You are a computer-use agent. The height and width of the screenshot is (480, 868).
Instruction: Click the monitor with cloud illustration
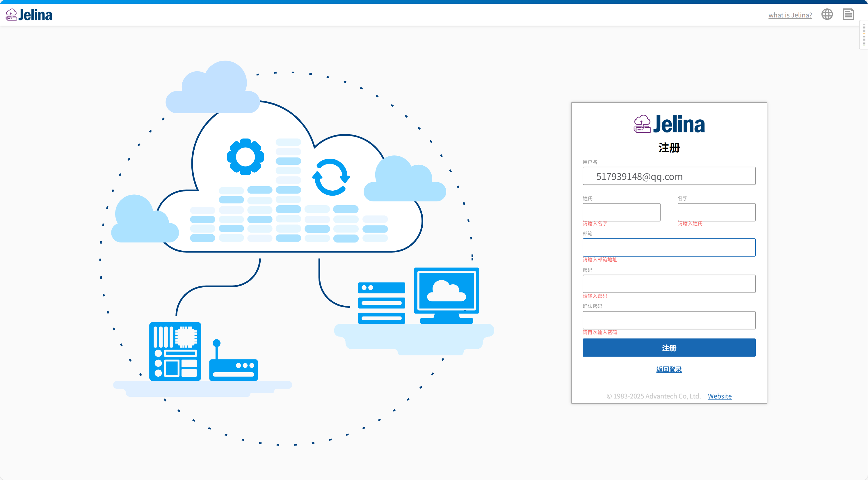(x=446, y=295)
